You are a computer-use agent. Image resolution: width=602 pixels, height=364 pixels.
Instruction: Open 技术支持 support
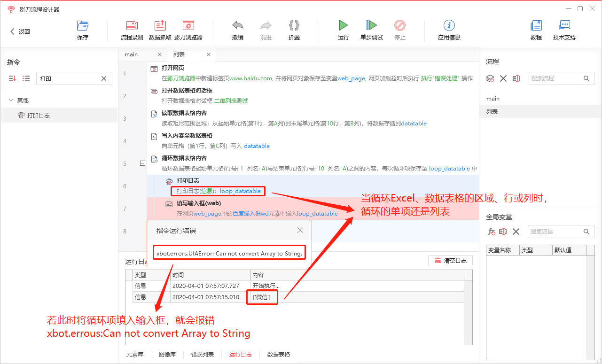point(564,31)
